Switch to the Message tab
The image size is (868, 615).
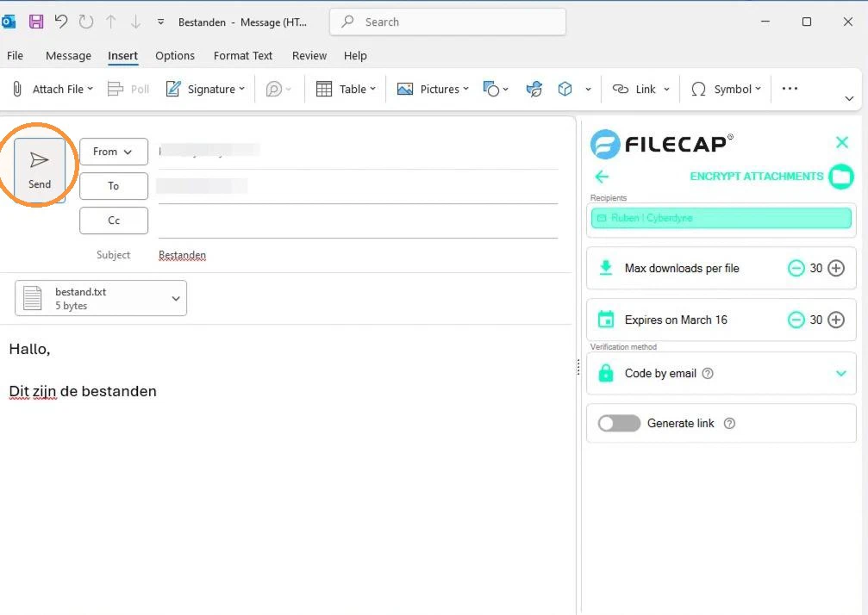(x=69, y=56)
